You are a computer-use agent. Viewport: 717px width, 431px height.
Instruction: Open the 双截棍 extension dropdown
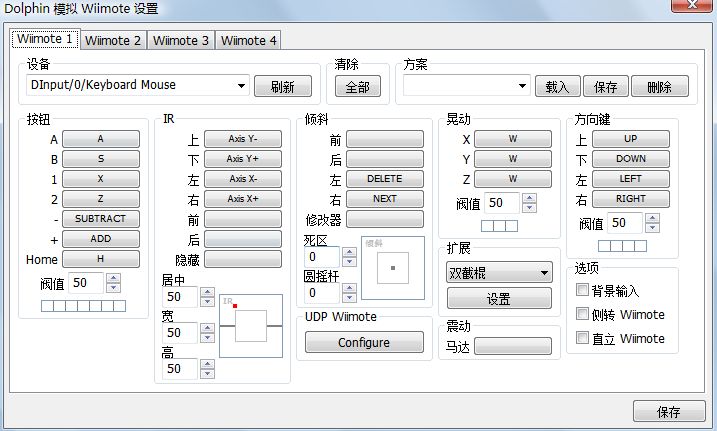(x=499, y=273)
